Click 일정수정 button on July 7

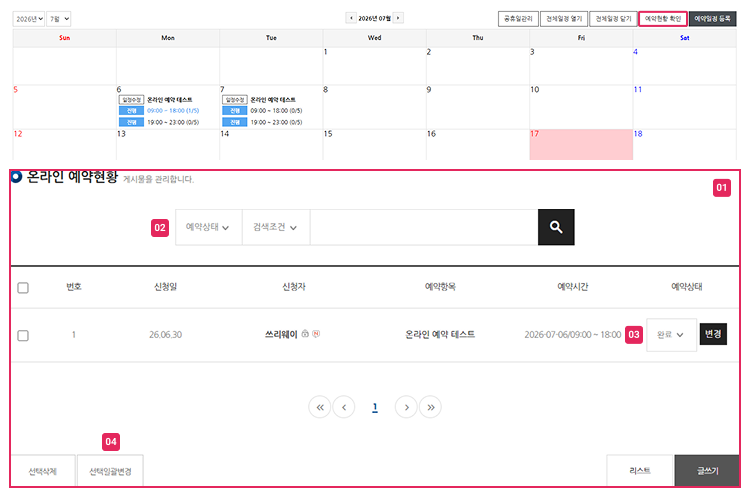235,99
